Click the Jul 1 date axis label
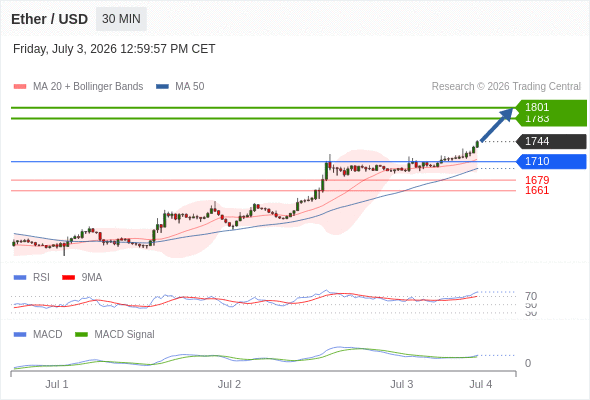Viewport: 590px width, 400px height. [x=57, y=384]
